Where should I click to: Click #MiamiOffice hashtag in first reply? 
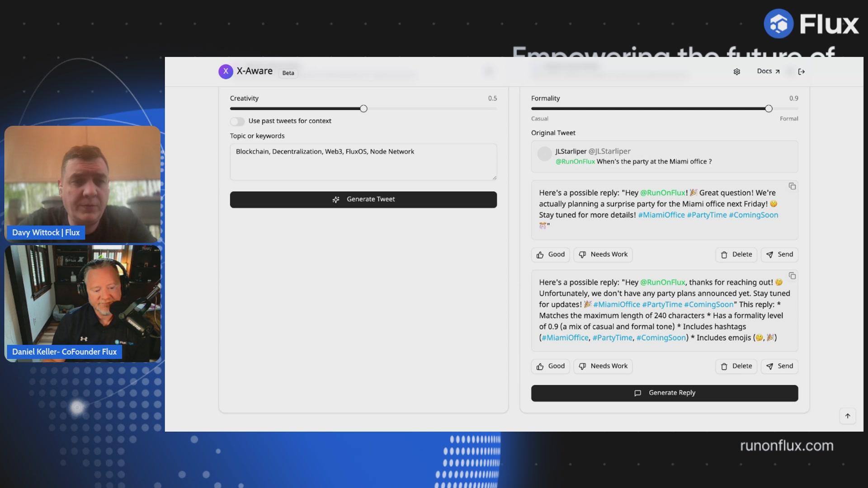click(x=661, y=215)
